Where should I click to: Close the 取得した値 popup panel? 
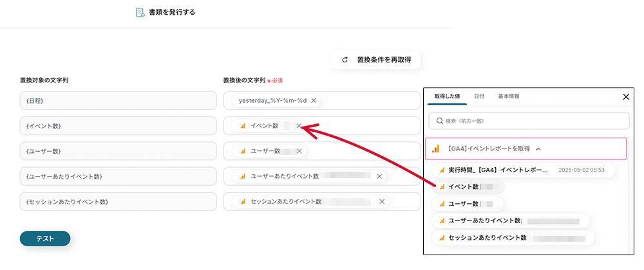click(626, 97)
